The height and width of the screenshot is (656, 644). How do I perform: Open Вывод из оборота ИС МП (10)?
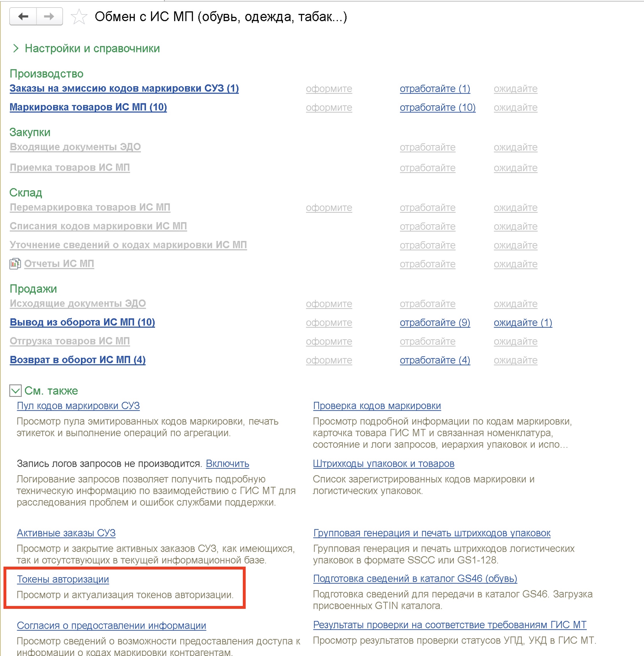[83, 323]
